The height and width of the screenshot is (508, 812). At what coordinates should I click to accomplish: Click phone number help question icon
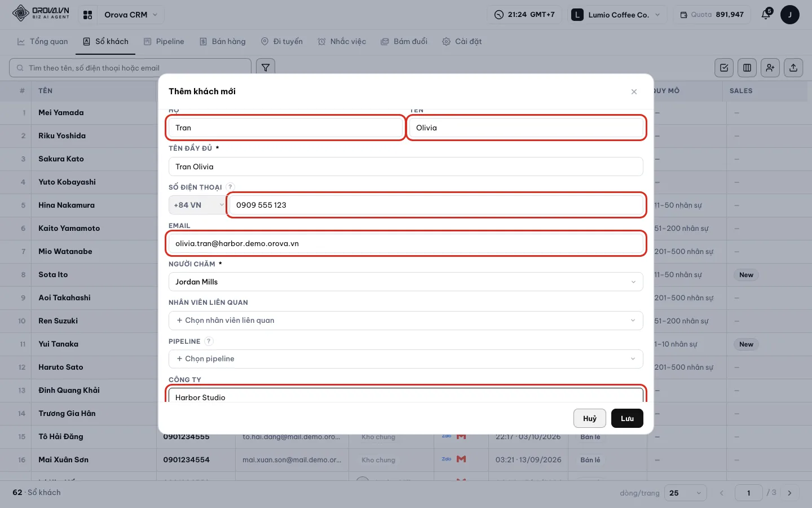[230, 187]
